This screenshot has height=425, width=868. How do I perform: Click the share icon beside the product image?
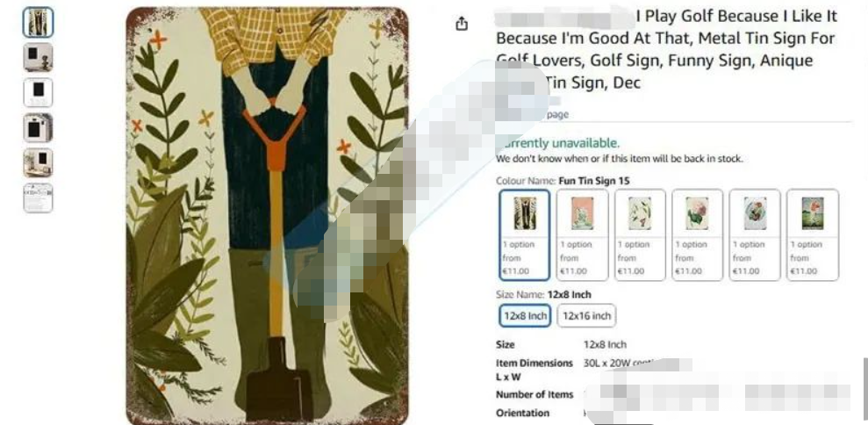[462, 24]
